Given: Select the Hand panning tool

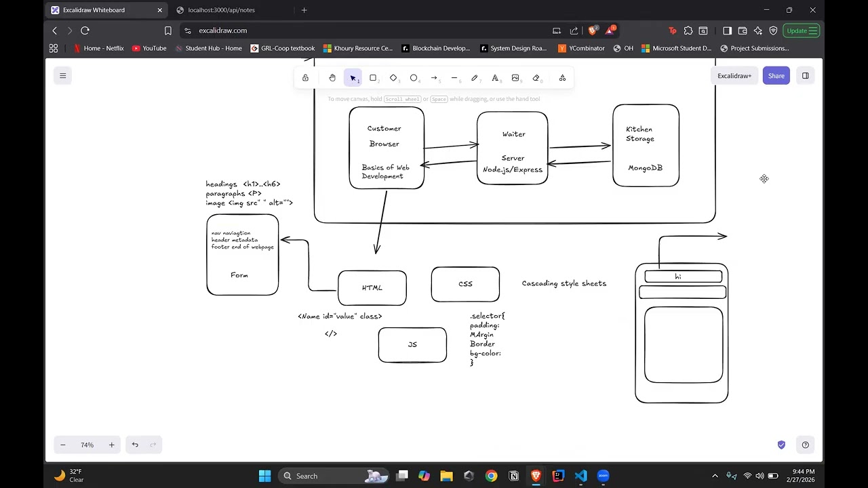Looking at the screenshot, I should click(x=332, y=78).
